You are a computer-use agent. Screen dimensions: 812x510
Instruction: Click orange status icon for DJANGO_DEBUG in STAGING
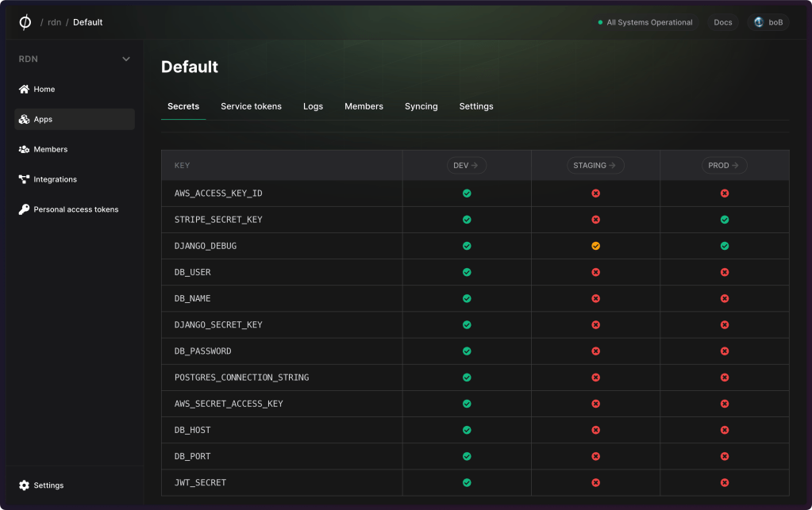[x=595, y=246]
